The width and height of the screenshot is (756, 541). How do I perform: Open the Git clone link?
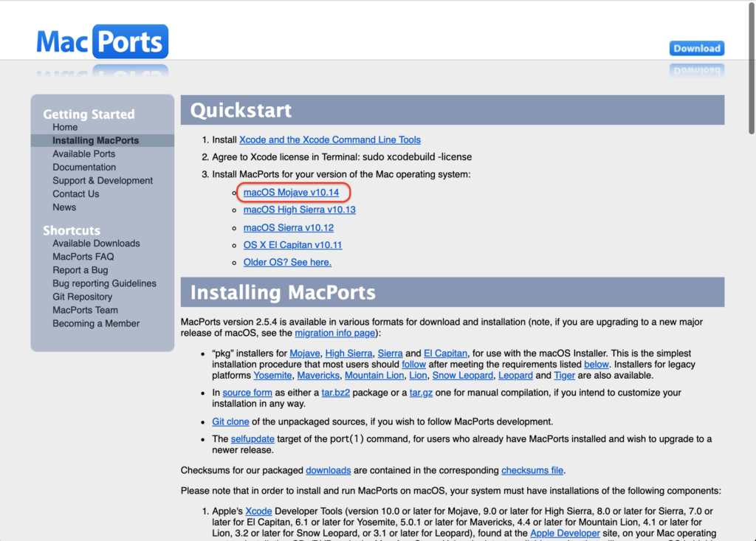[x=229, y=421]
